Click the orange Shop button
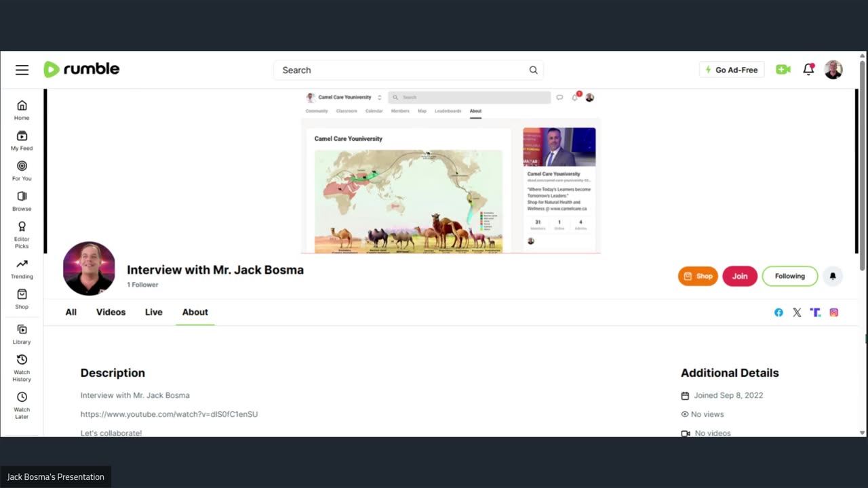 (698, 276)
